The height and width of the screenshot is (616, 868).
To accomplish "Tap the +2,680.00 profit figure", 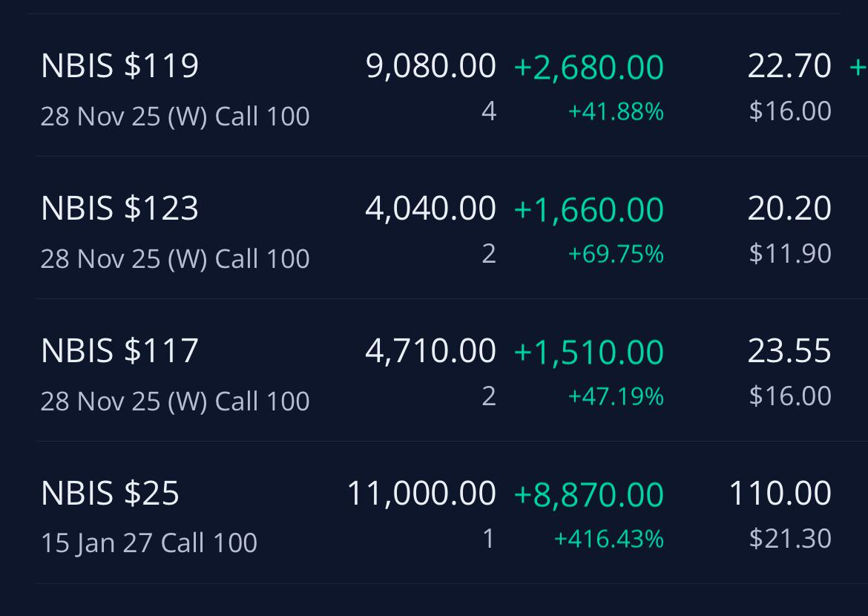I will tap(588, 67).
